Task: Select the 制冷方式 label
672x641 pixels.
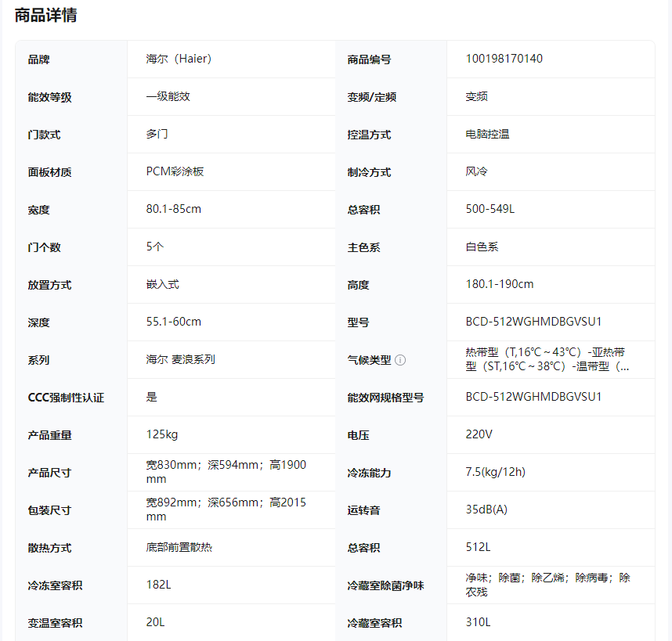Action: point(369,172)
